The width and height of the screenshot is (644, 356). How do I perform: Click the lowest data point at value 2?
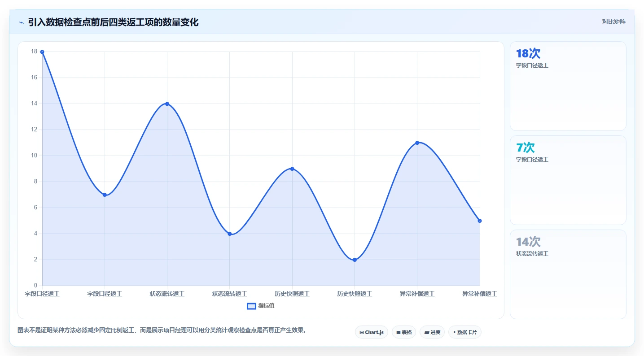(355, 260)
